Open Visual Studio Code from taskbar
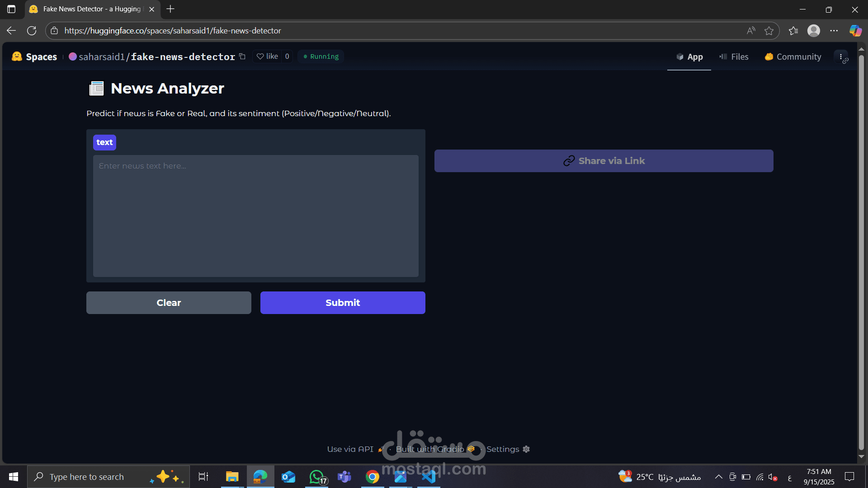The width and height of the screenshot is (868, 488). tap(428, 477)
